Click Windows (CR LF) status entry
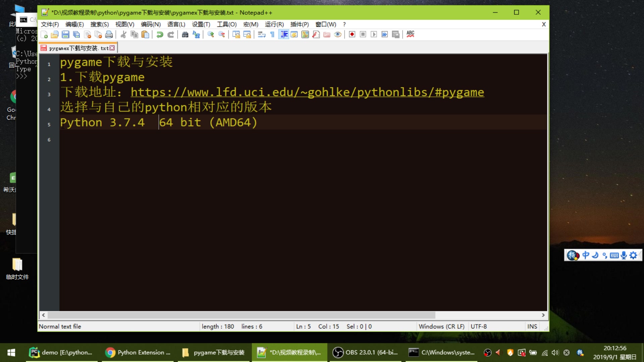This screenshot has width=644, height=362. [441, 326]
